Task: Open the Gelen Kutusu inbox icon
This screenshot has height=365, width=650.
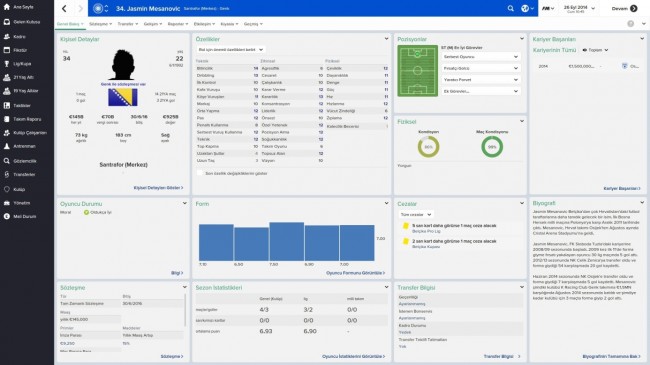Action: tap(7, 22)
